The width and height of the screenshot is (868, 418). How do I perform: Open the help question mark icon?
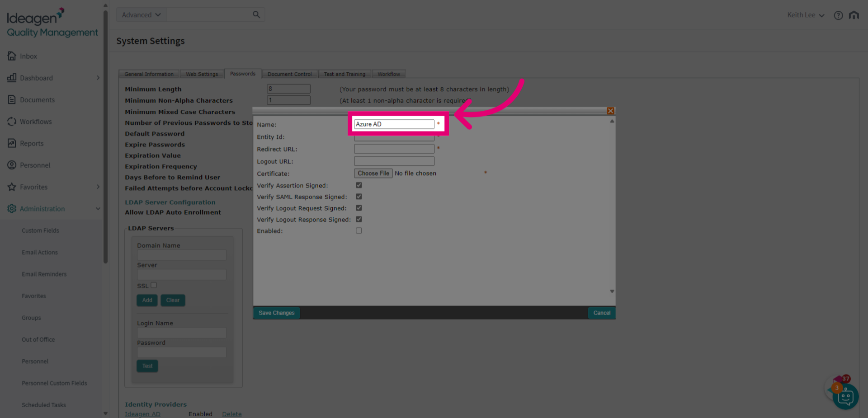[x=838, y=15]
